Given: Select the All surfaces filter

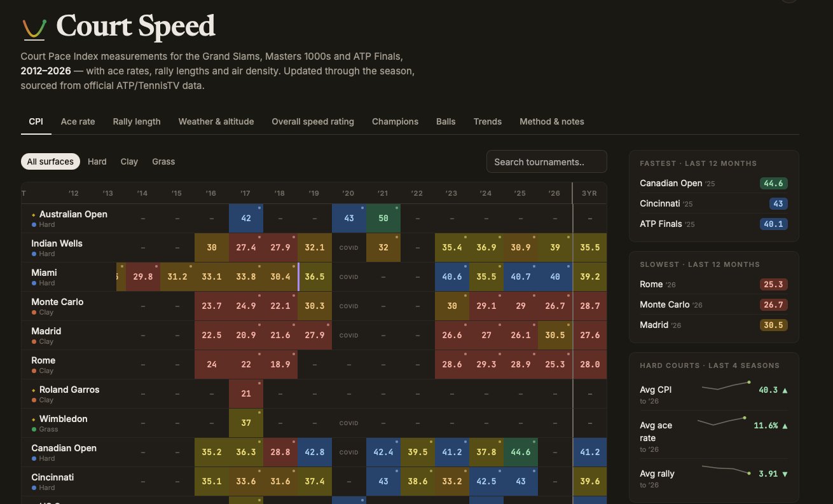Looking at the screenshot, I should (x=50, y=161).
